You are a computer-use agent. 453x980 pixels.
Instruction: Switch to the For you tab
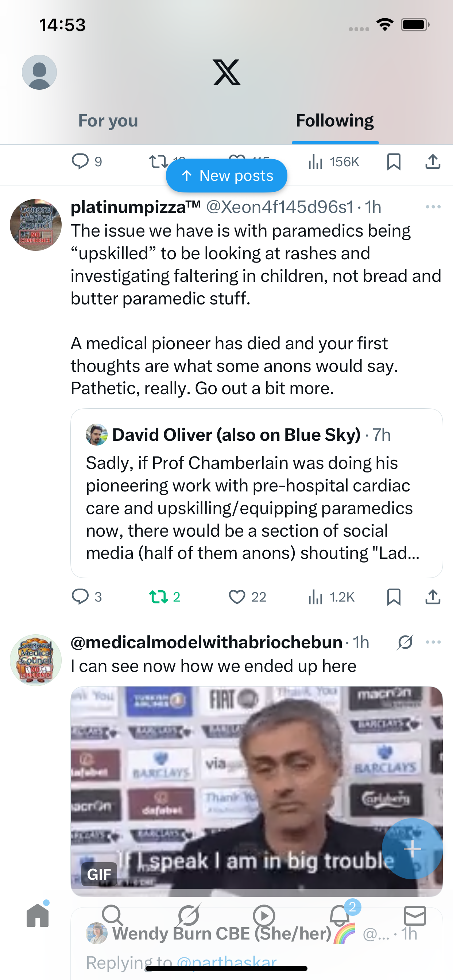tap(108, 121)
